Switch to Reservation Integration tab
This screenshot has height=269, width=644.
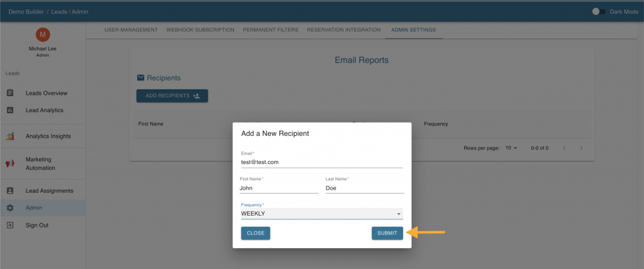pyautogui.click(x=344, y=30)
